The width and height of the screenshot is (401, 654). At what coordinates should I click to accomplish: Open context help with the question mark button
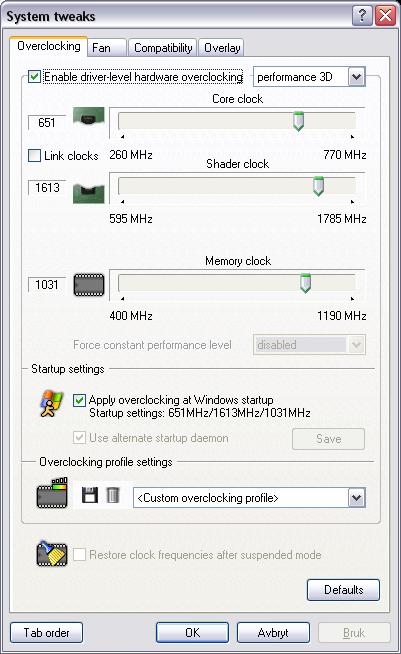pyautogui.click(x=362, y=16)
